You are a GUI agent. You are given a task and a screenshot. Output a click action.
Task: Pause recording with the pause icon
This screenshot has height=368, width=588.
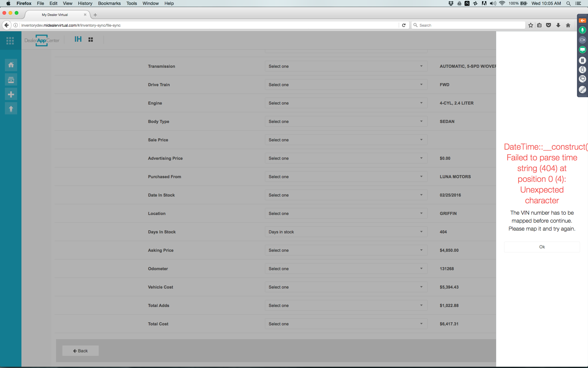582,60
